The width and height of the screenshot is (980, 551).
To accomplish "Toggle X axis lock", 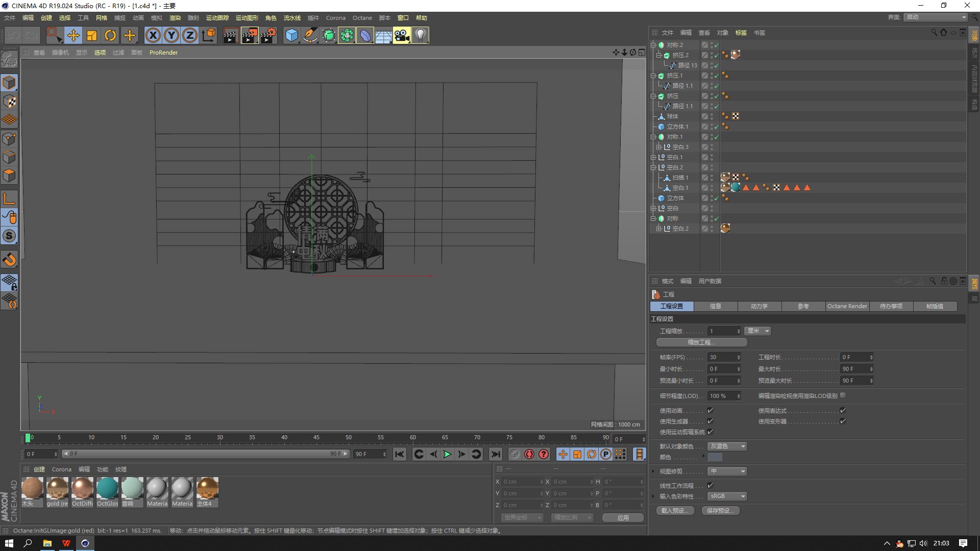I will (x=153, y=35).
